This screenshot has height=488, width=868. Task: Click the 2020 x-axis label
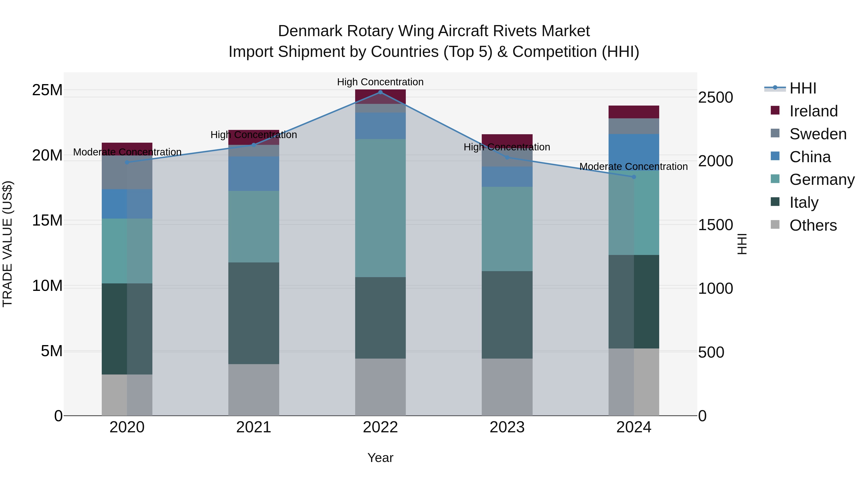coord(127,427)
